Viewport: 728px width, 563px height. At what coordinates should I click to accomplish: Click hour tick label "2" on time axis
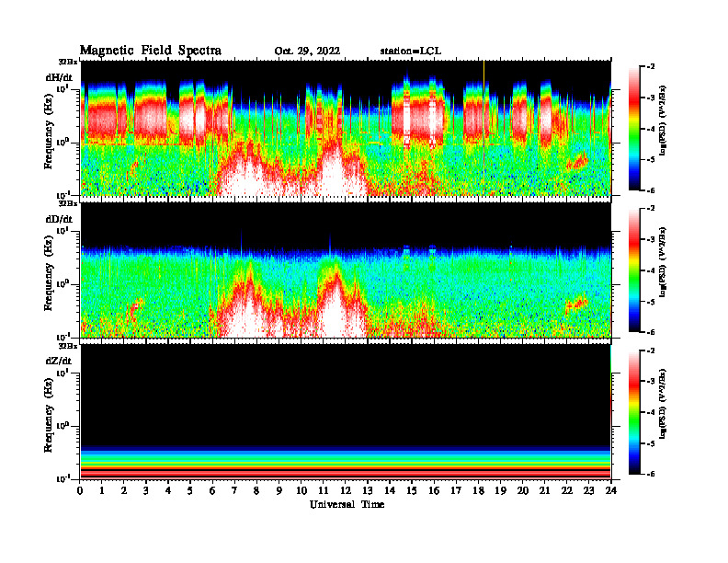coord(124,491)
